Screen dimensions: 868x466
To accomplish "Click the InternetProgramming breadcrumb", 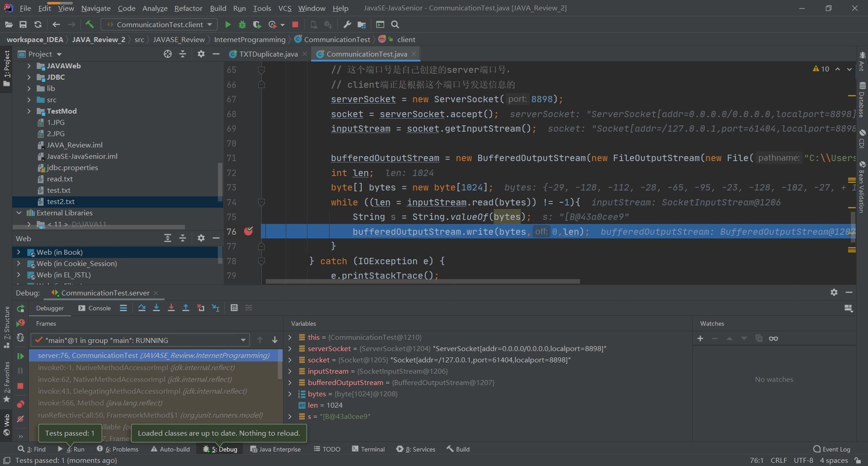I will tap(250, 39).
